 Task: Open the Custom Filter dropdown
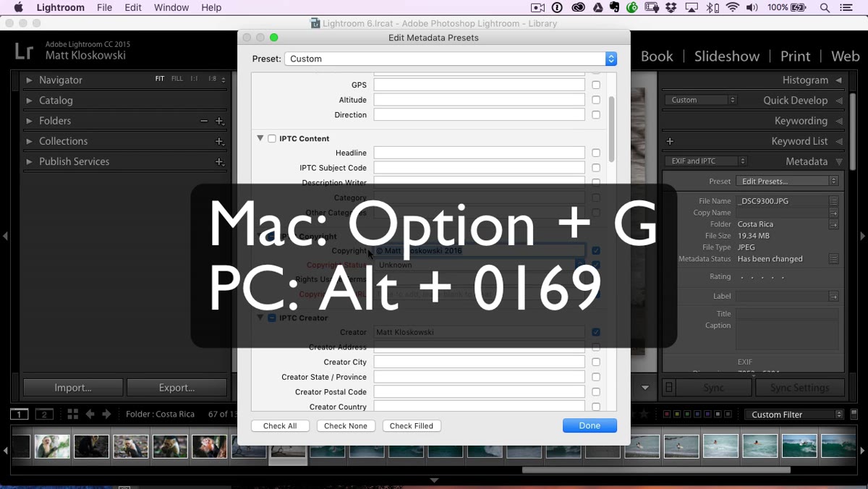[x=796, y=414]
